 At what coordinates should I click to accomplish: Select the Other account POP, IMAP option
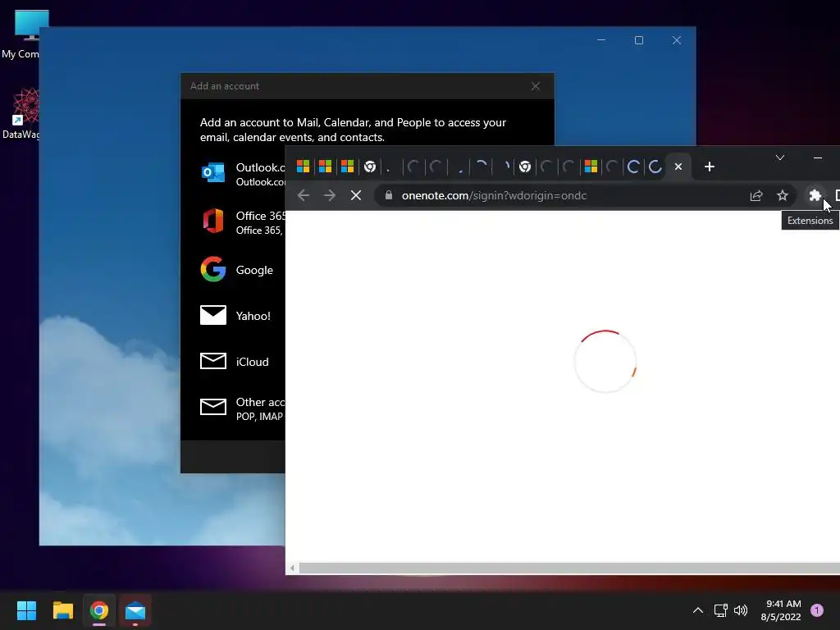(x=243, y=409)
